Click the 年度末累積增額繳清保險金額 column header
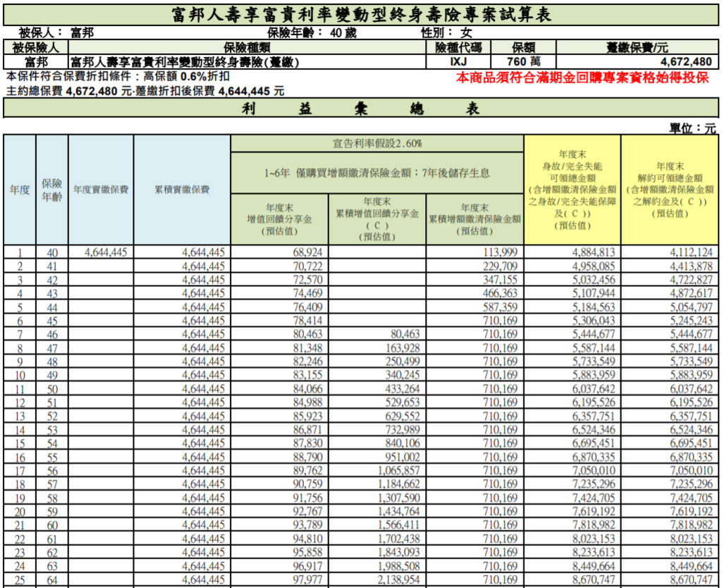The width and height of the screenshot is (722, 588). point(475,219)
